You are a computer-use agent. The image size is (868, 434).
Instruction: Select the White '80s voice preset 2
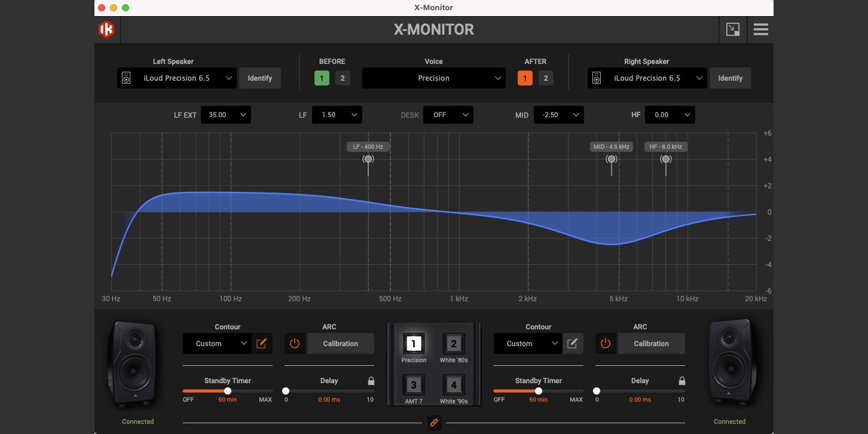[453, 344]
